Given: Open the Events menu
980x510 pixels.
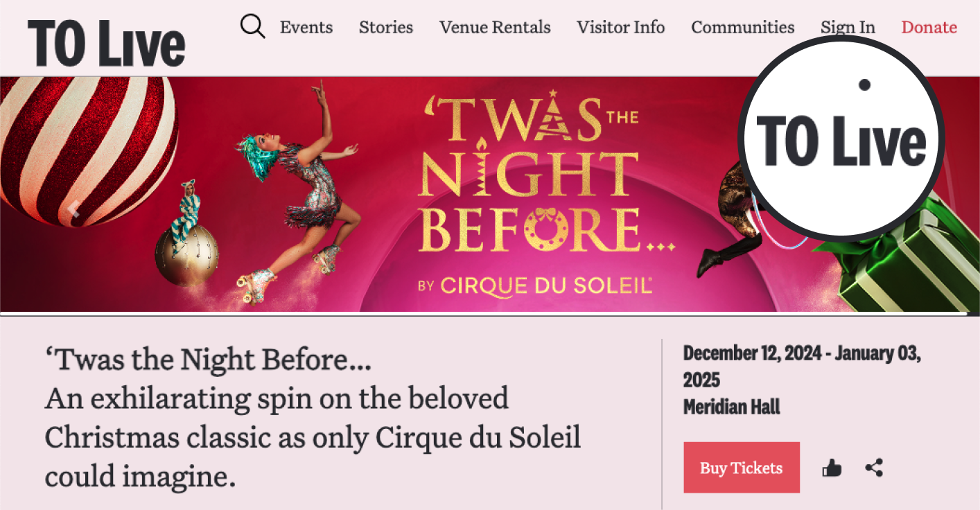Looking at the screenshot, I should (x=306, y=28).
